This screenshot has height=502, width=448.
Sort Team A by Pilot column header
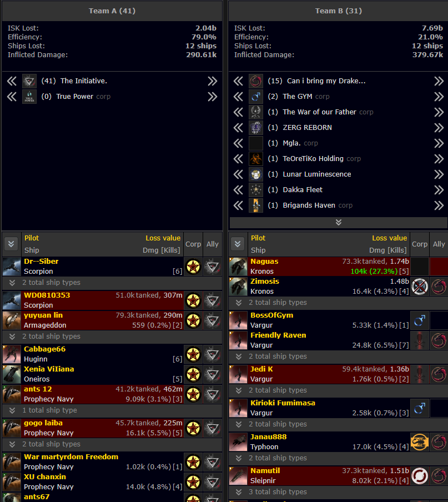point(32,238)
